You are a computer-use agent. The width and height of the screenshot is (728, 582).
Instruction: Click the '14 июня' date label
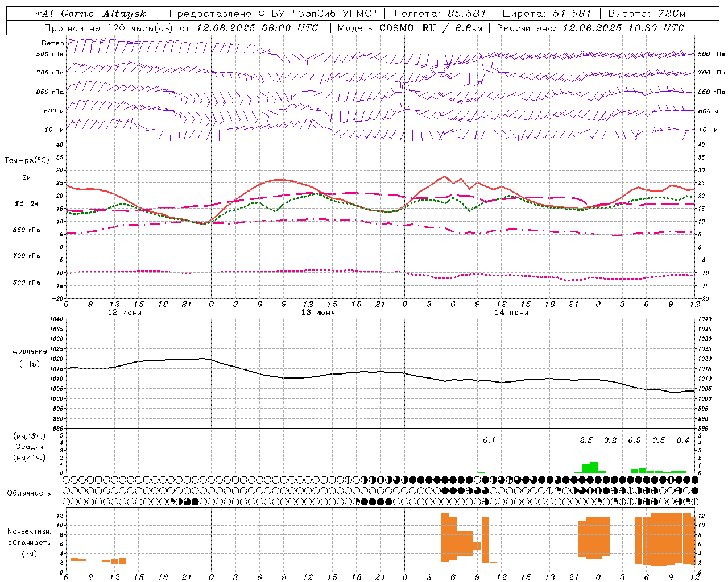point(511,313)
